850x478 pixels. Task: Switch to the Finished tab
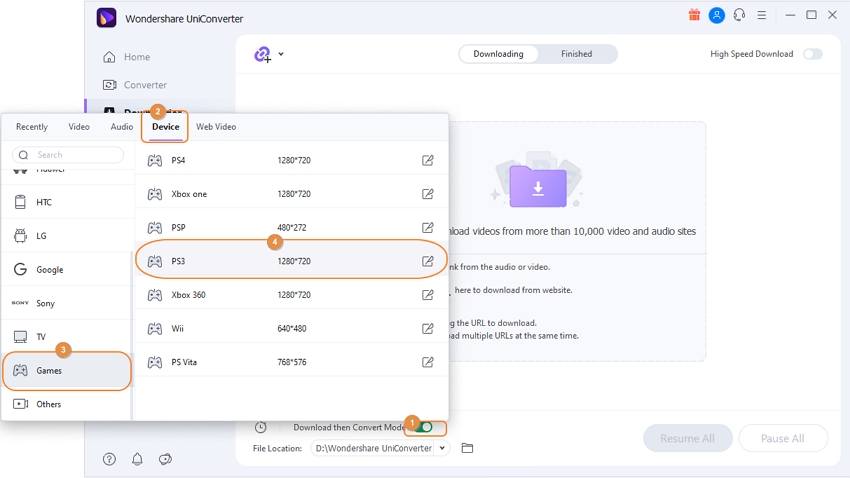(x=576, y=54)
